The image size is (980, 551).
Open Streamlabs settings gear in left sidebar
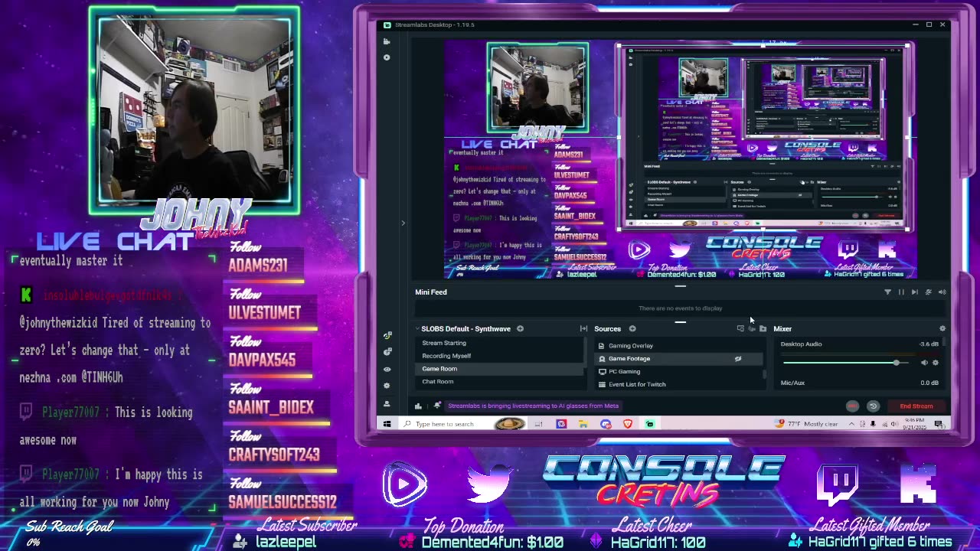point(387,386)
